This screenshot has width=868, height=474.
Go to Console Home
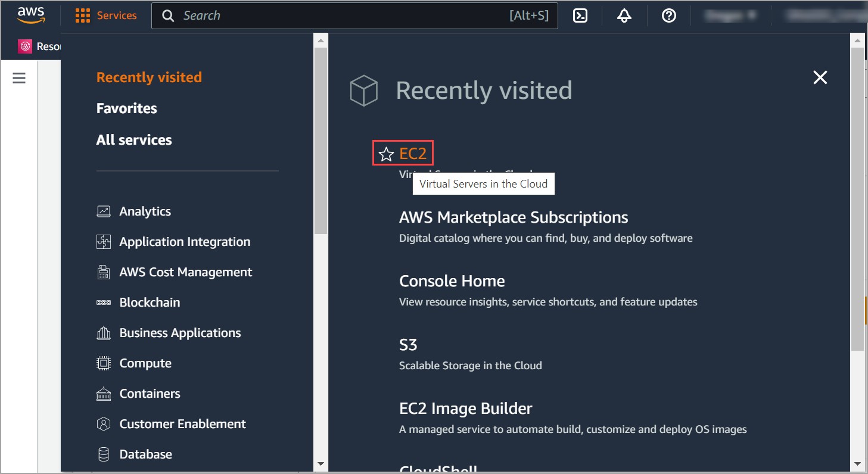[x=452, y=281]
